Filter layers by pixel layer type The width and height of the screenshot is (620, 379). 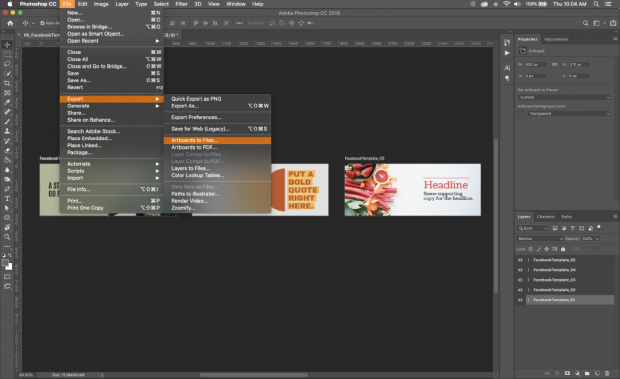(x=555, y=228)
